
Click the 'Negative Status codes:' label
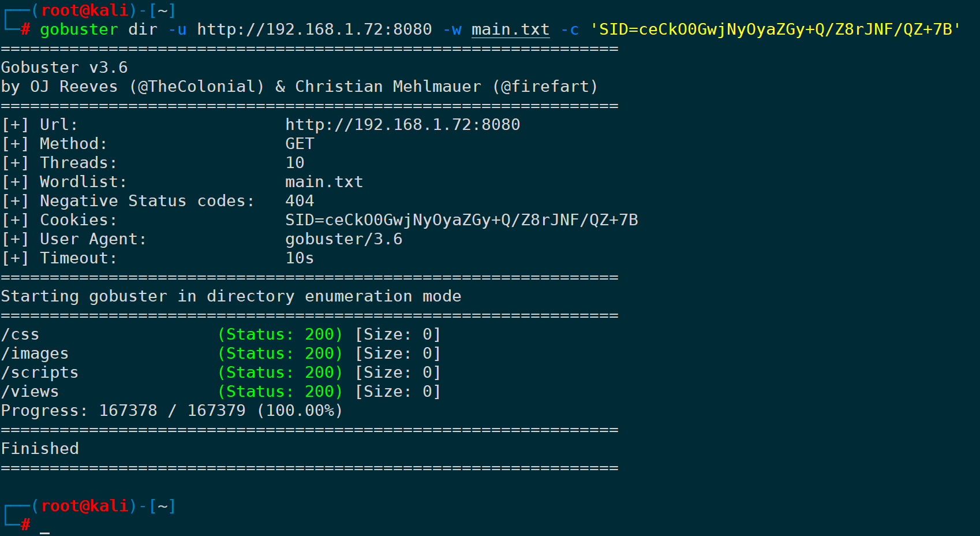(x=147, y=201)
